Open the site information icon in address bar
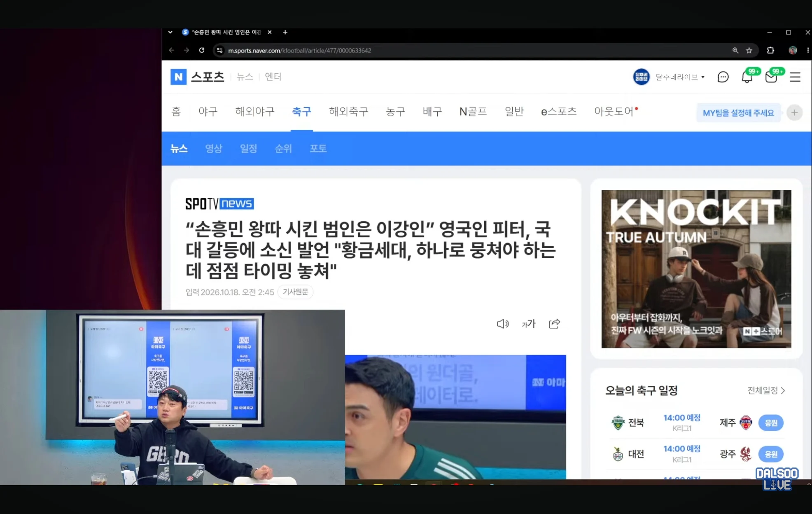The width and height of the screenshot is (812, 514). tap(220, 50)
